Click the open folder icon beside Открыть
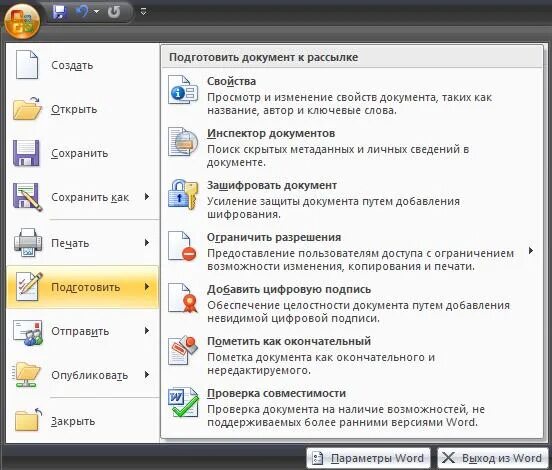Viewport: 552px width, 470px height. pyautogui.click(x=27, y=108)
